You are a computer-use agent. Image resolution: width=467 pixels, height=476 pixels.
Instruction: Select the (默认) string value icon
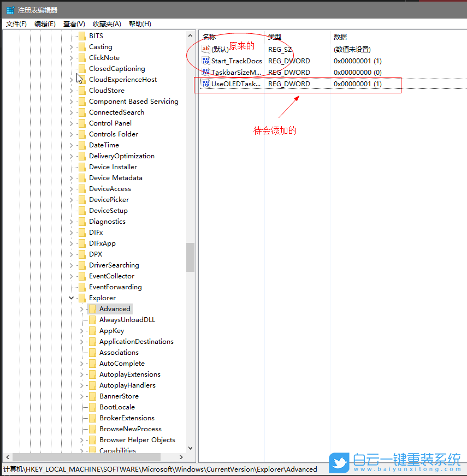pos(206,49)
